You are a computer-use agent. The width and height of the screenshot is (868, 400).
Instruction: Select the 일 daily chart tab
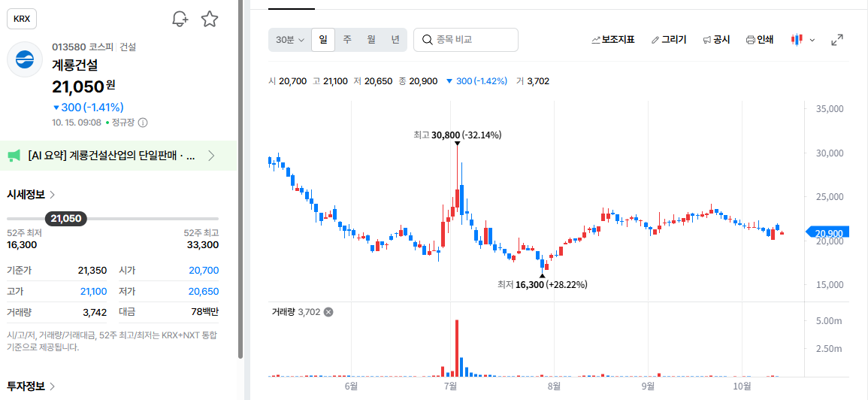[322, 40]
